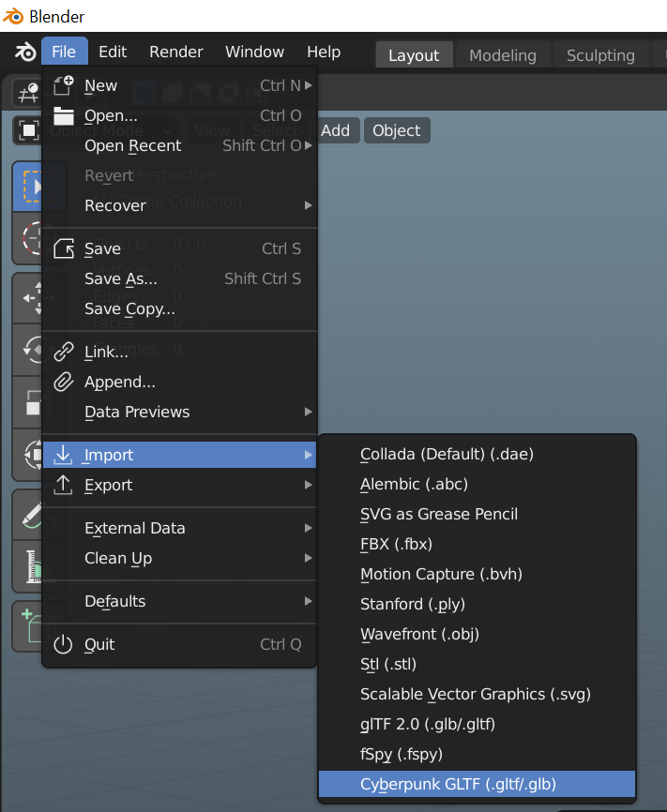Select the Cursor tool
Image resolution: width=667 pixels, height=812 pixels.
pos(28,238)
